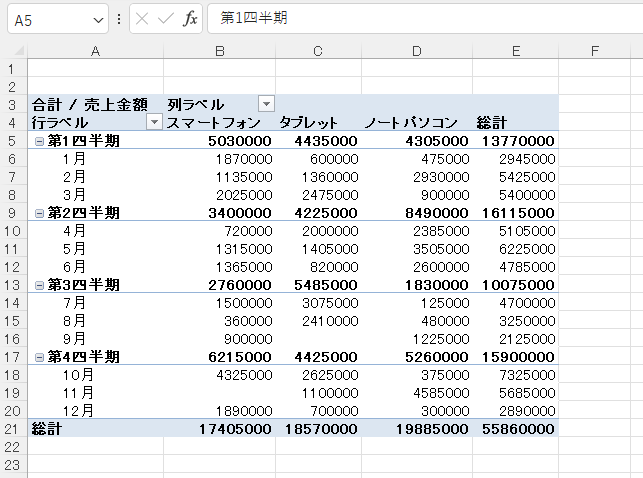Click inside the formula bar showing 第1四半期
This screenshot has width=643, height=478.
(x=425, y=18)
